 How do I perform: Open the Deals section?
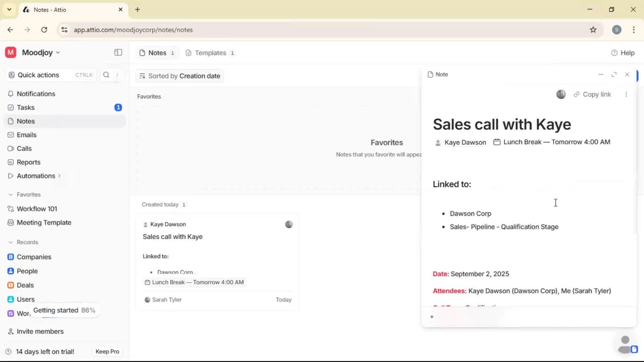click(x=25, y=285)
